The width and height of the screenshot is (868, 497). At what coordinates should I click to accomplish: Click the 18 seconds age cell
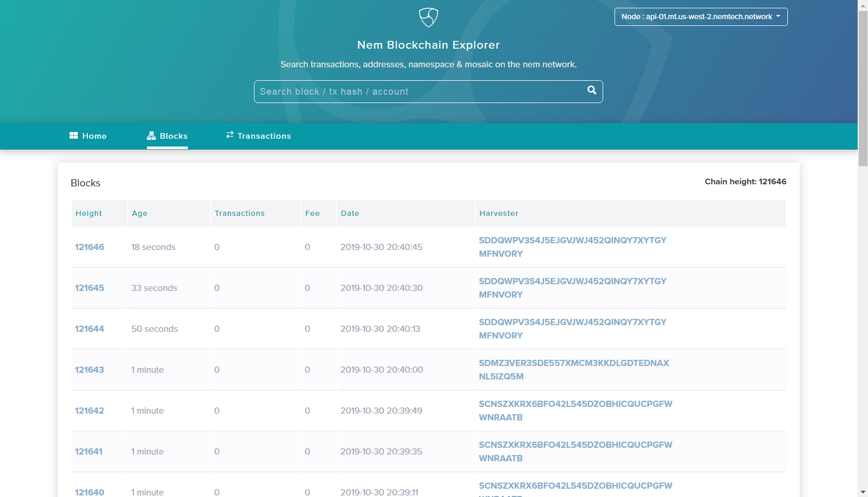(x=153, y=247)
